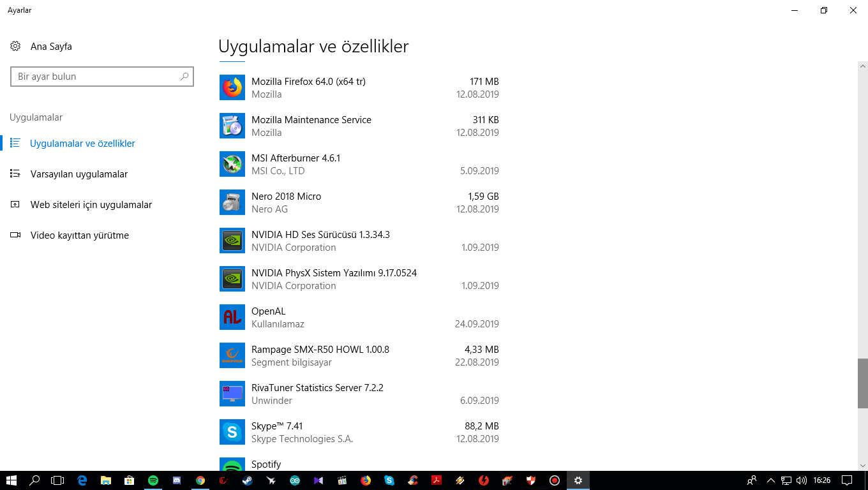Choose the MSI Afterburner 4.6.1 icon
Screen dimensions: 868x490
(x=232, y=164)
